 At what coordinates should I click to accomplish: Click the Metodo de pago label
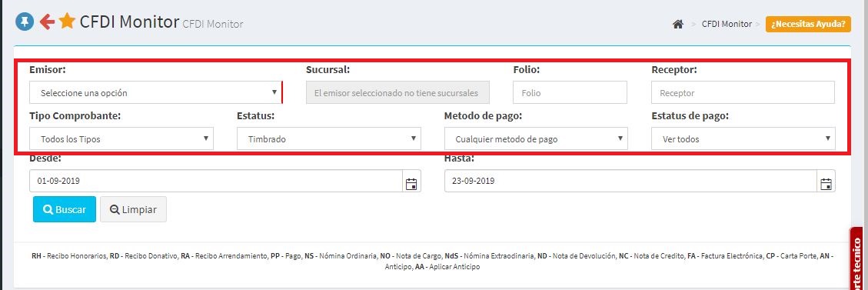click(x=484, y=116)
